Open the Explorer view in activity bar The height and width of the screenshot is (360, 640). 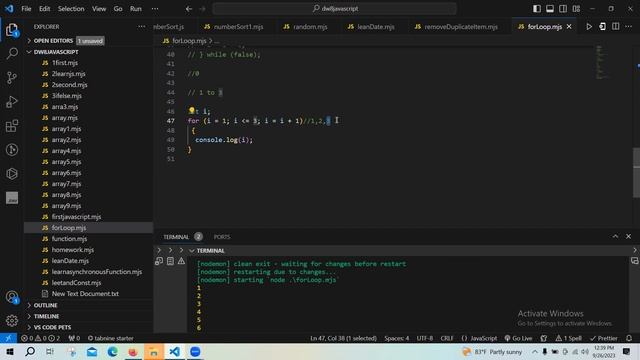12,29
